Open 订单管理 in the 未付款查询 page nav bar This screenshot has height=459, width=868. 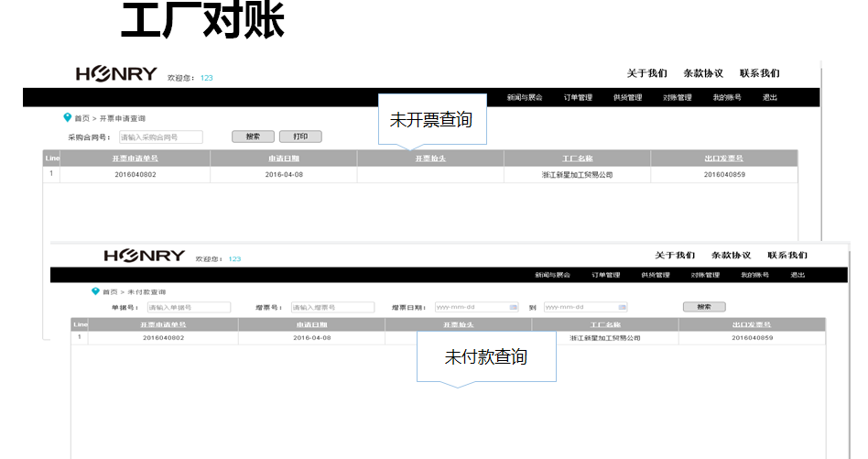coord(605,275)
